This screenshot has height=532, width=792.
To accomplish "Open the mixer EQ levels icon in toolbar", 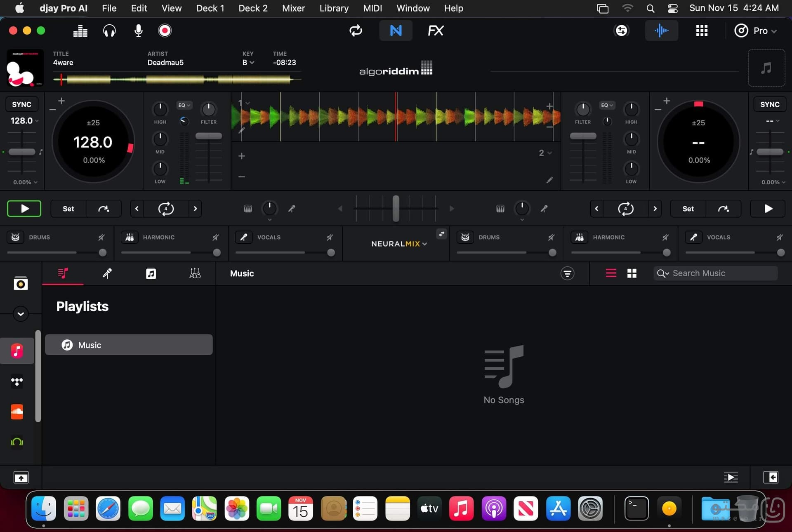I will [80, 31].
